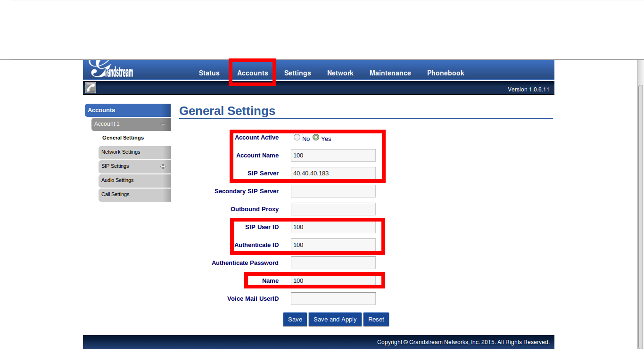The height and width of the screenshot is (362, 644).
Task: Open the Maintenance tab
Action: click(x=390, y=73)
